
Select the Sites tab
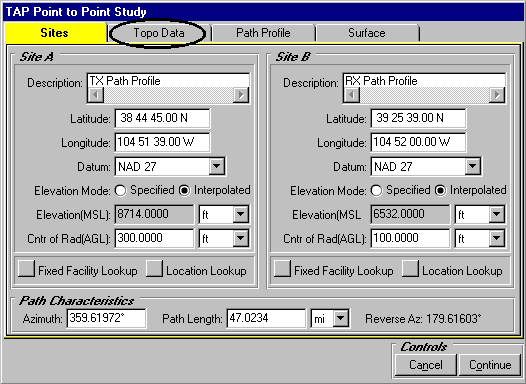[x=54, y=33]
